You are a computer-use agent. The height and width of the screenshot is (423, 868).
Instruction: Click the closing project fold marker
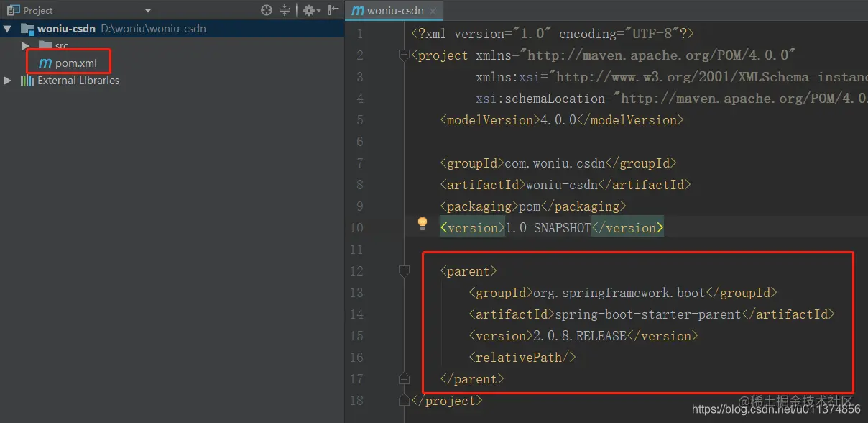point(404,401)
